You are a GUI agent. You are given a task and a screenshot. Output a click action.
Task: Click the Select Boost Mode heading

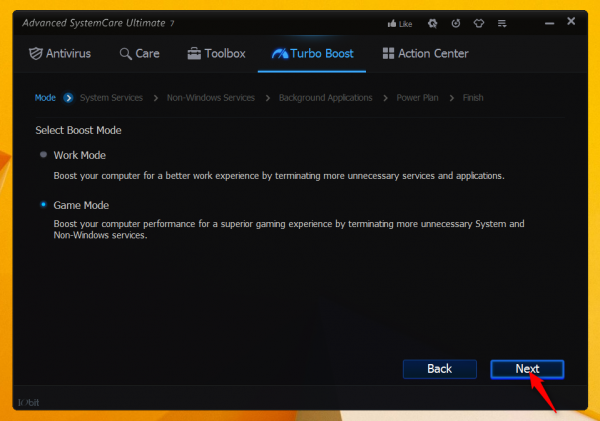(78, 131)
